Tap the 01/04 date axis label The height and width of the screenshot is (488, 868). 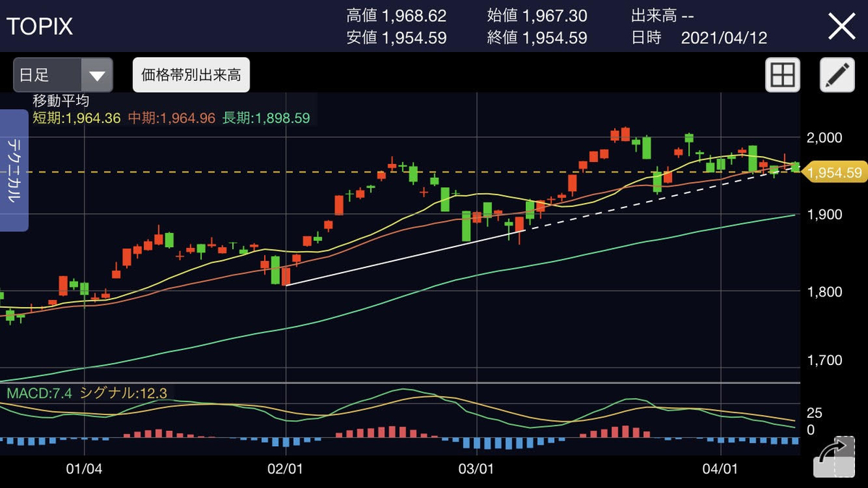click(x=84, y=468)
